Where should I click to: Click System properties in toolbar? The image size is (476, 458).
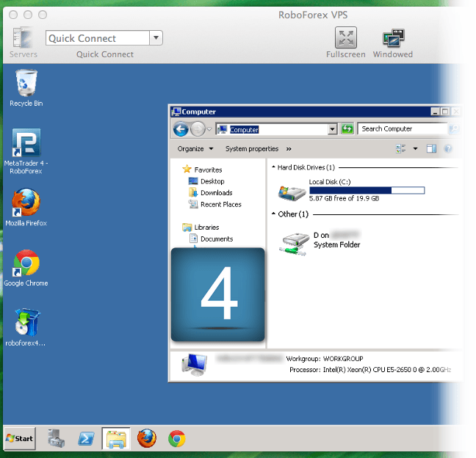click(252, 148)
